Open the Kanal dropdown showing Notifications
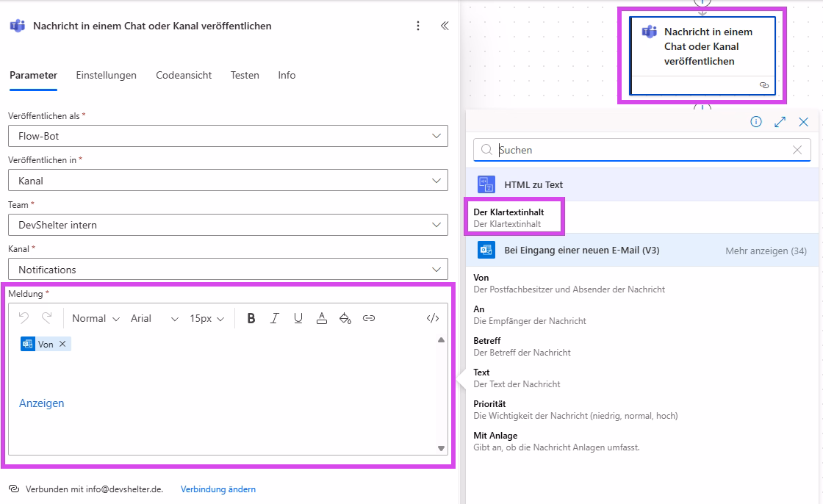 point(228,270)
